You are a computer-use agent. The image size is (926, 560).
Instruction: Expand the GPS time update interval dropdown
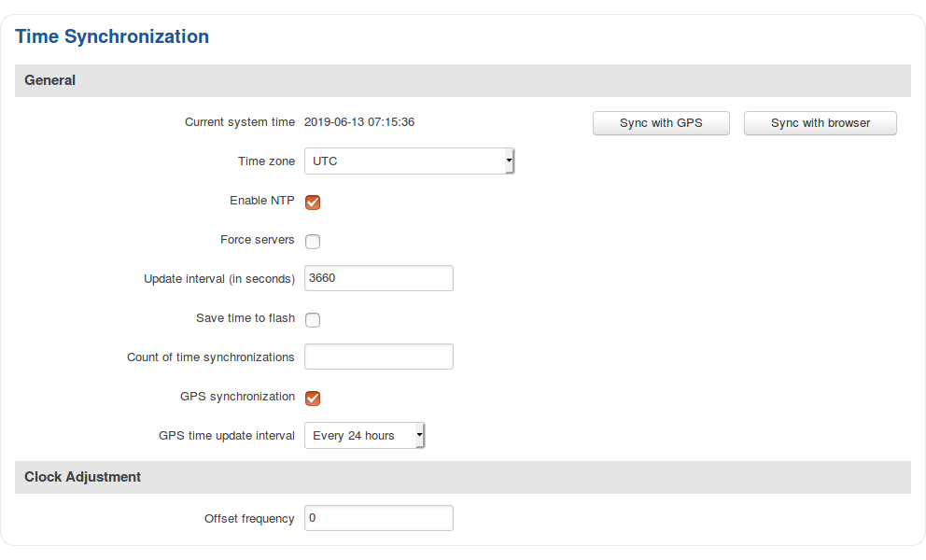click(x=364, y=436)
